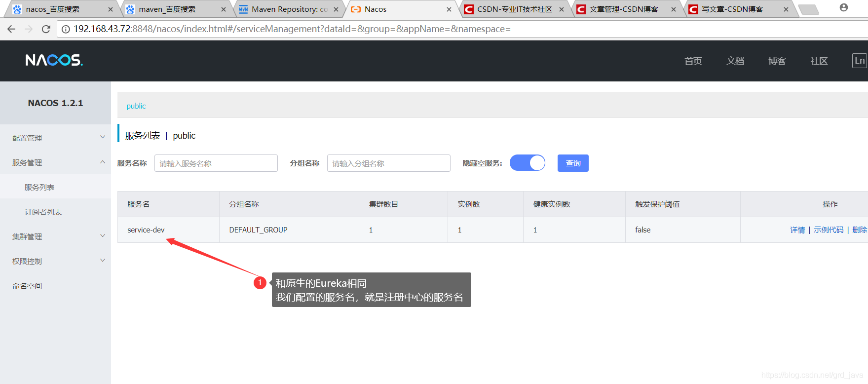Open 示例代码 for service-dev
The width and height of the screenshot is (868, 384).
[829, 230]
